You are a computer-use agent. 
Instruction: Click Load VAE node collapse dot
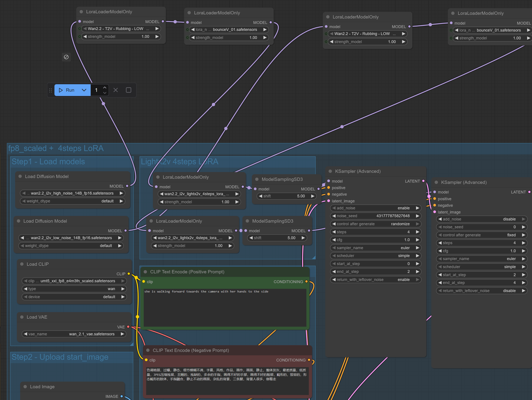(22, 317)
